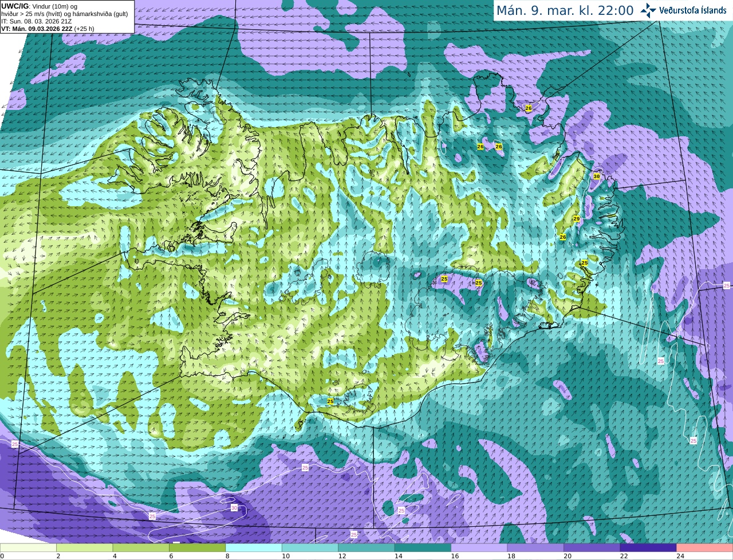Click the legend scale value 8
Image resolution: width=733 pixels, height=560 pixels.
point(227,556)
